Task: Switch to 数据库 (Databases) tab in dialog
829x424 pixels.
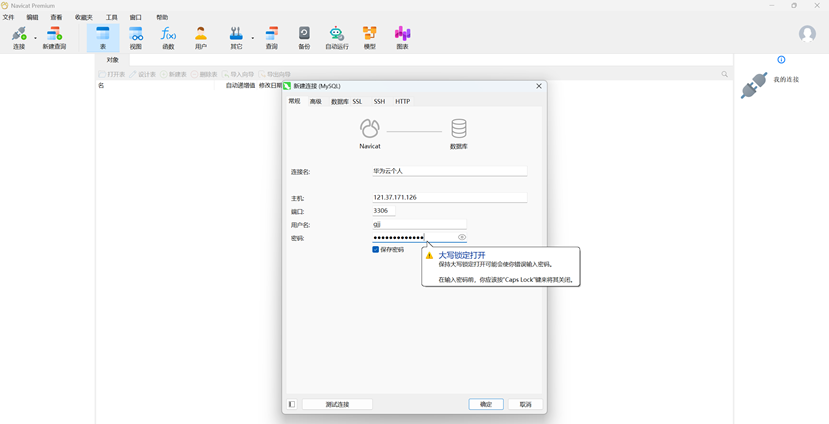Action: pyautogui.click(x=339, y=102)
